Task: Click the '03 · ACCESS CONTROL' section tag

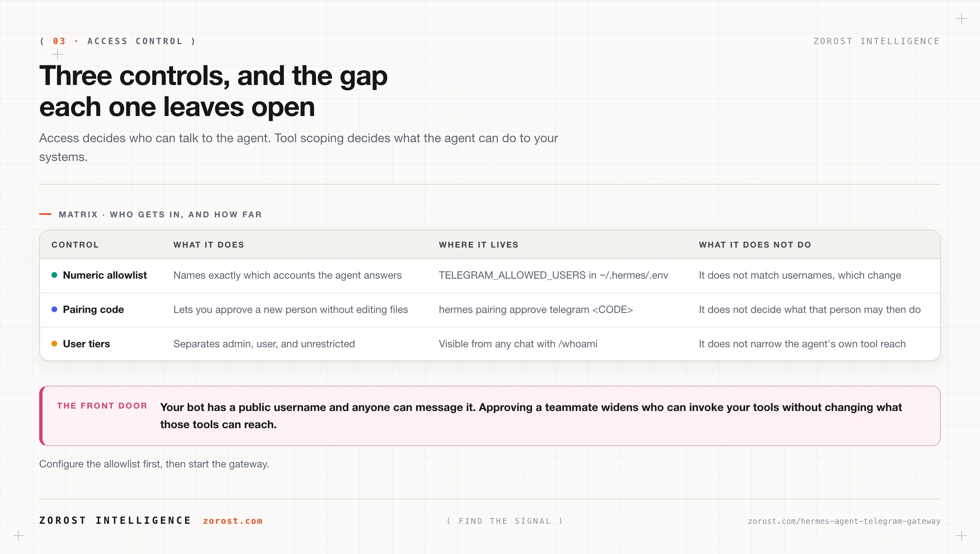Action: click(x=118, y=41)
